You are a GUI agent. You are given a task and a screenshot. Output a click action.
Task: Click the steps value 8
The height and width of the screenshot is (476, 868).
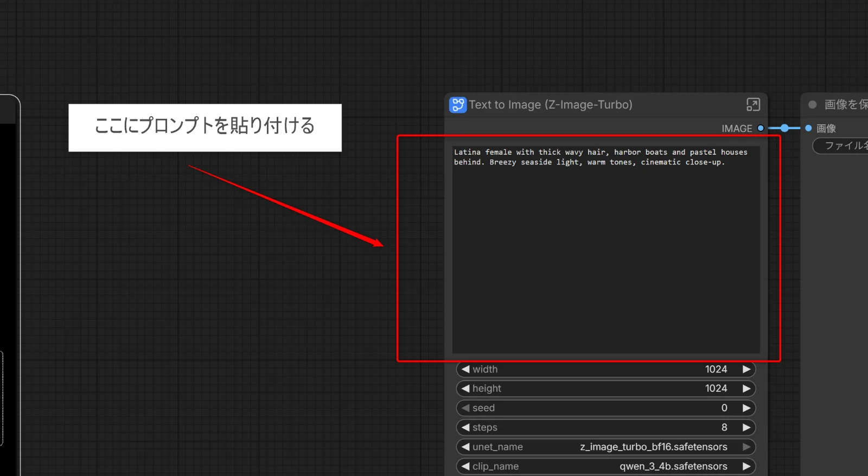(724, 428)
